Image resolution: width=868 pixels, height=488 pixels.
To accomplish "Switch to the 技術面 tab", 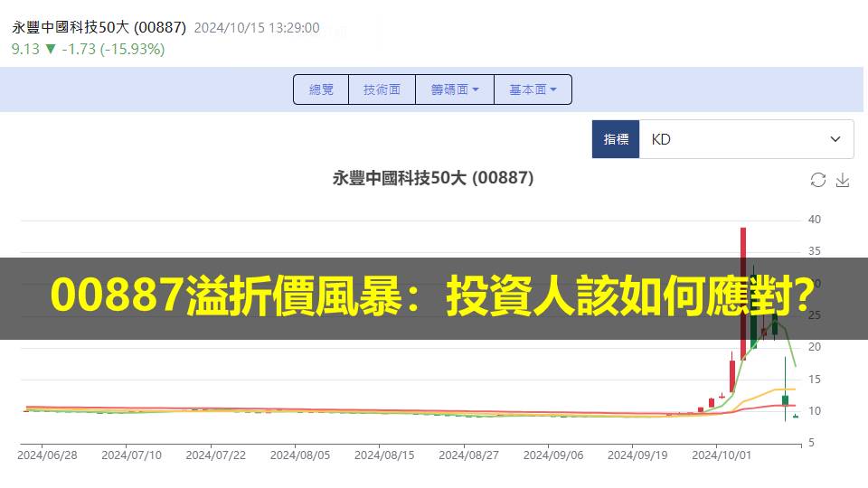I will coord(382,89).
